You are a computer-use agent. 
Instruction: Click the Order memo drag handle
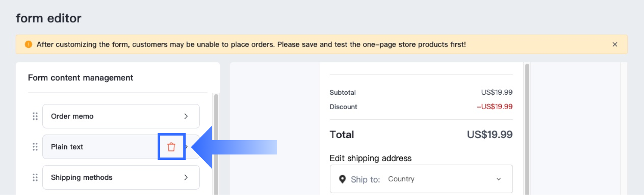click(35, 116)
